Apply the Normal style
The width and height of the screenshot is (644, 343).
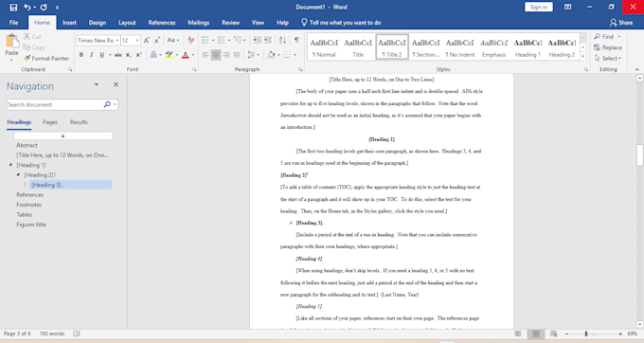(324, 47)
